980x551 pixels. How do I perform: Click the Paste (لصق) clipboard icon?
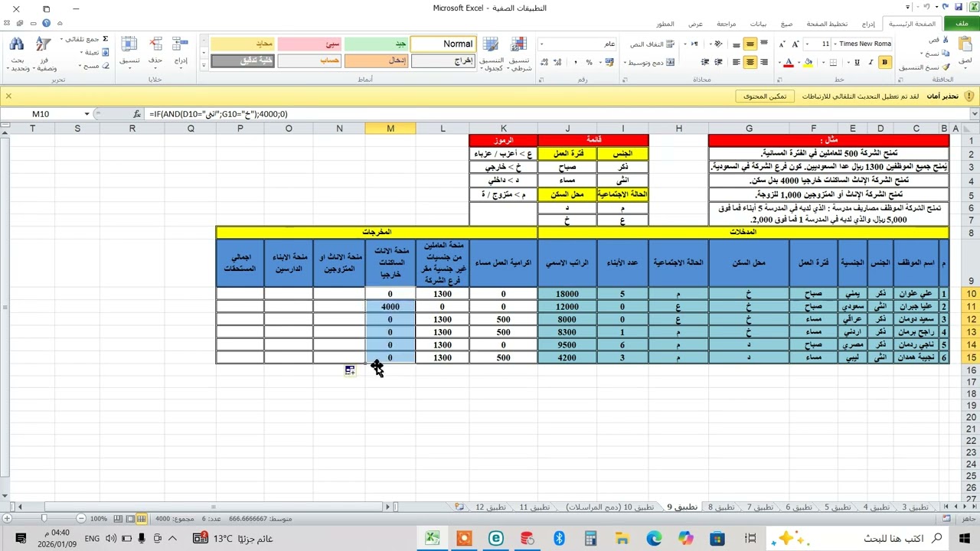965,43
